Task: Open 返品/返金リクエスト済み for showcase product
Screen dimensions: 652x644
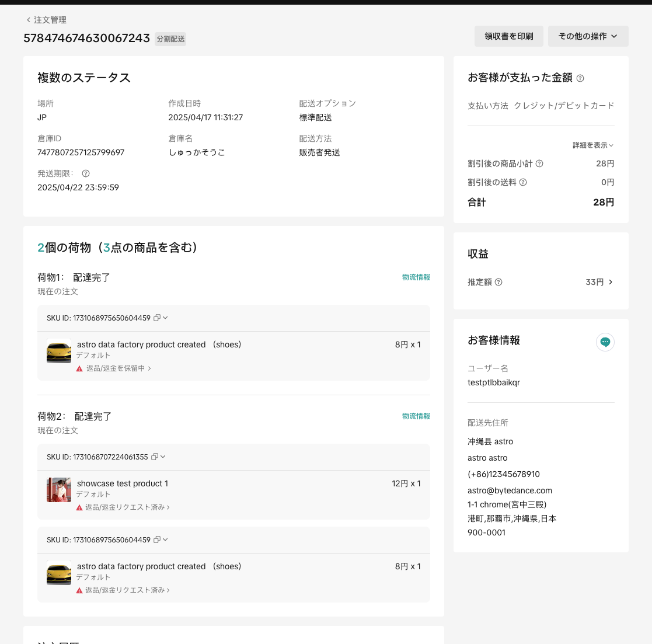Action: point(127,507)
